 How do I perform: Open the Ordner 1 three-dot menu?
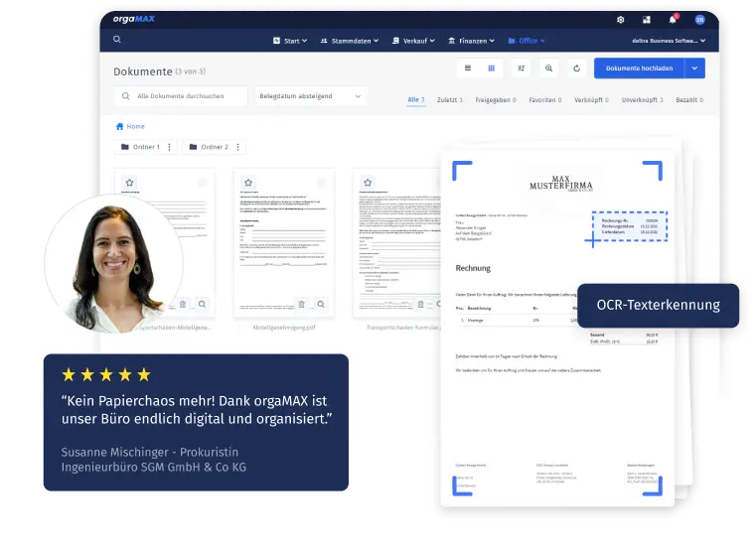[x=169, y=147]
